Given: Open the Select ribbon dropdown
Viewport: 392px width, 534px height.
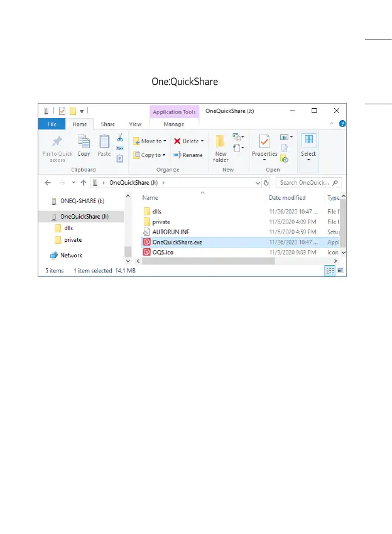Looking at the screenshot, I should coord(308,148).
